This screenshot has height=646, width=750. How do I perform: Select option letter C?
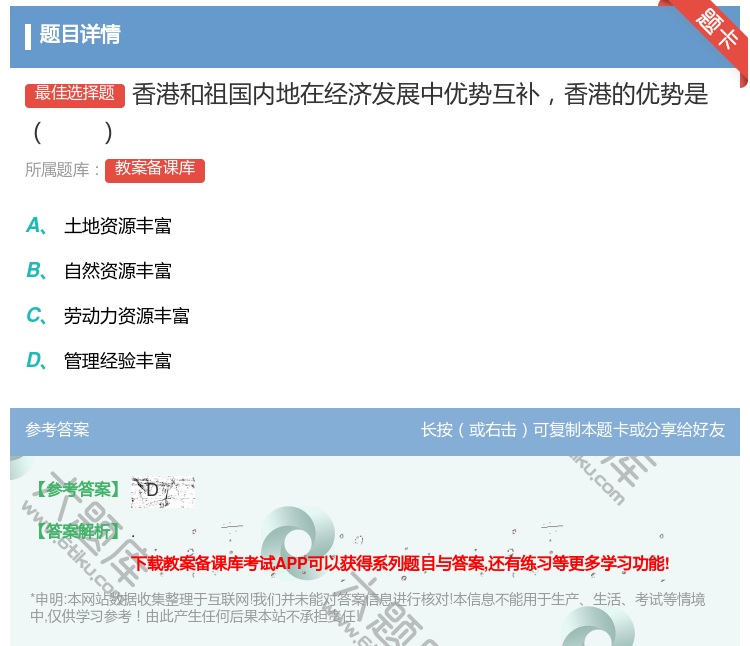click(35, 316)
